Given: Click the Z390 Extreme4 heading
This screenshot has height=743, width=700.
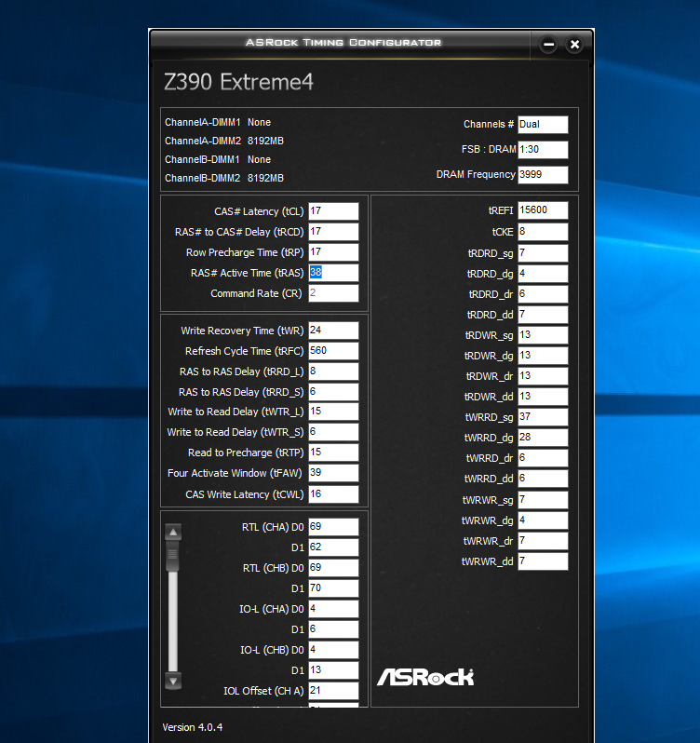Looking at the screenshot, I should tap(238, 82).
